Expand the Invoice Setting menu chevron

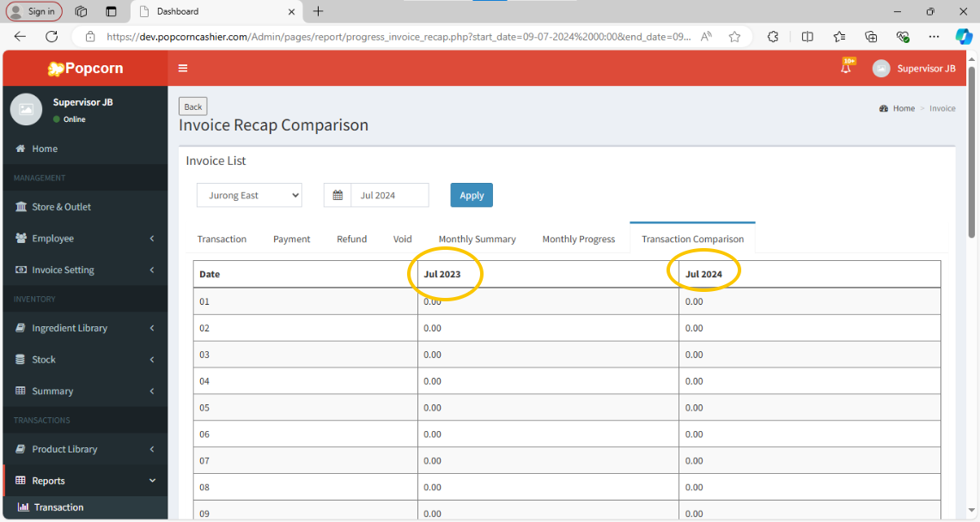coord(152,270)
